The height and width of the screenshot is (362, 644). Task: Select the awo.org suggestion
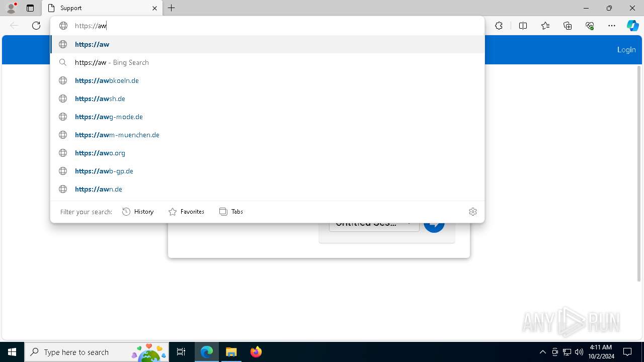[x=267, y=153]
